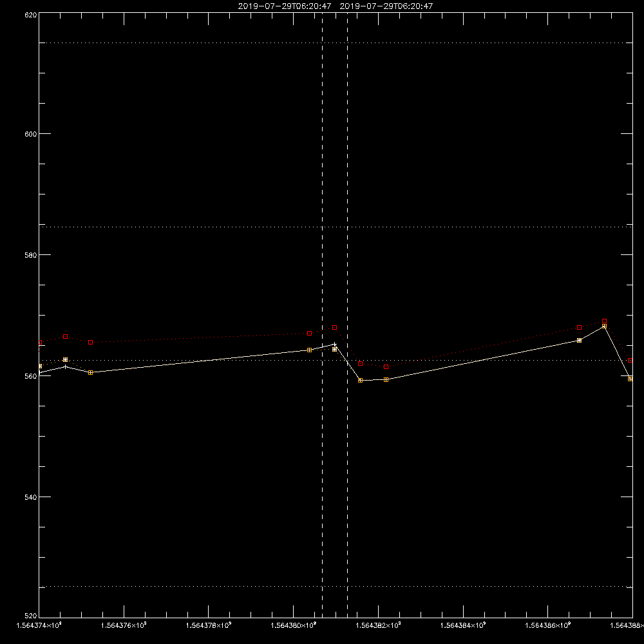Click the topmost dotted horizontal line near 615

(x=336, y=43)
